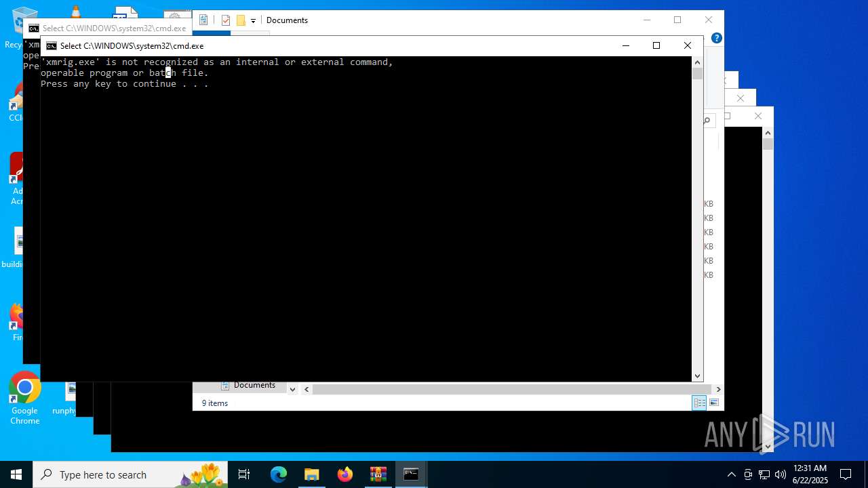Click the taskbar search box
Image resolution: width=868 pixels, height=488 pixels.
130,474
